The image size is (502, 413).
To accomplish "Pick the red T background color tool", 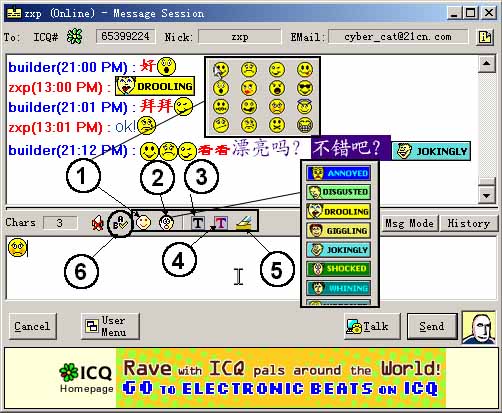I will point(221,223).
